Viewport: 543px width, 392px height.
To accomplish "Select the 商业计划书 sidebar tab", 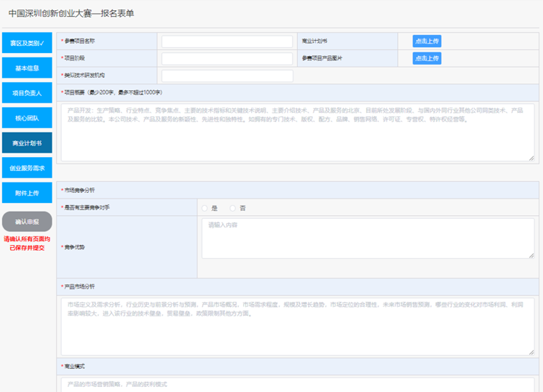I will (x=27, y=143).
